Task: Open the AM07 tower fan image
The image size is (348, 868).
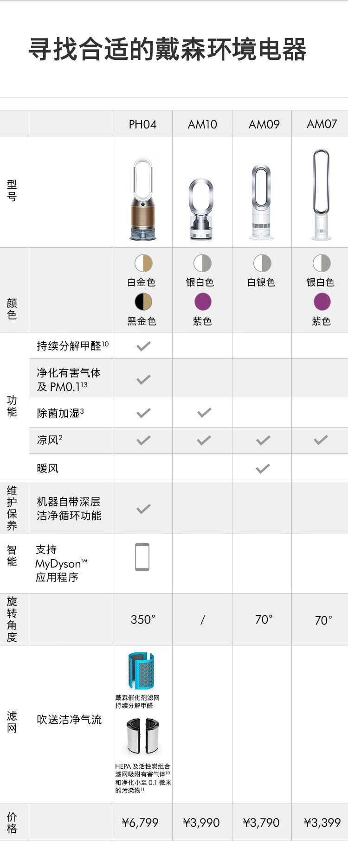Action: pyautogui.click(x=321, y=195)
